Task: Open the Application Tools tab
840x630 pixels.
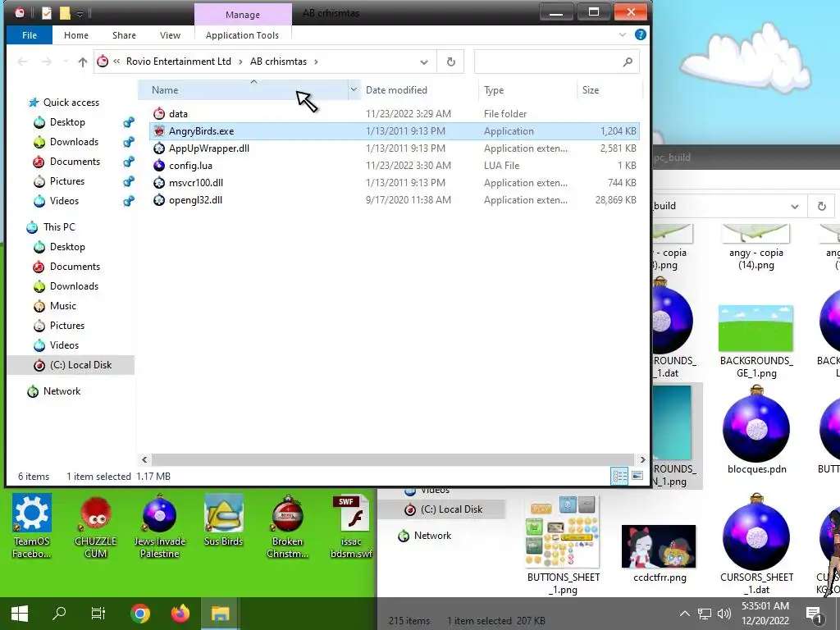Action: 242,35
